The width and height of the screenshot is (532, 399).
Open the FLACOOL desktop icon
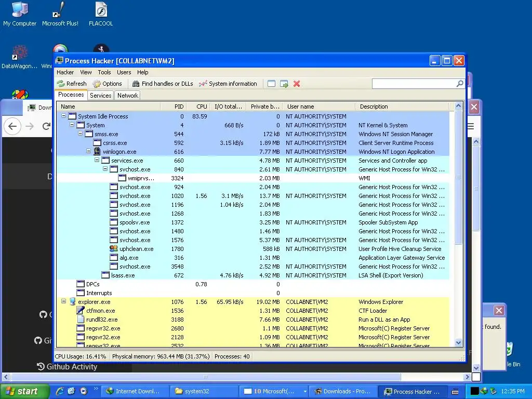[x=101, y=14]
